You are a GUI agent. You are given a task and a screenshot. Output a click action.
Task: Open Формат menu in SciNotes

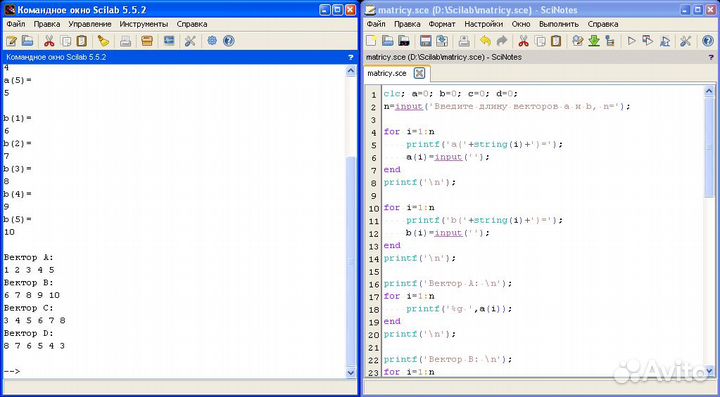442,24
